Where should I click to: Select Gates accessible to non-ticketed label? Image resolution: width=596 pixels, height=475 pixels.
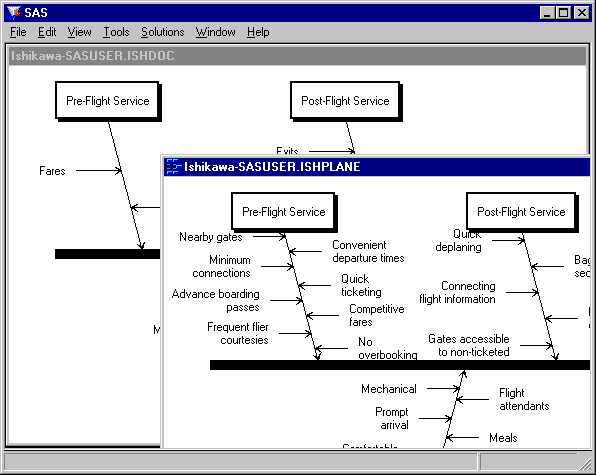coord(469,345)
